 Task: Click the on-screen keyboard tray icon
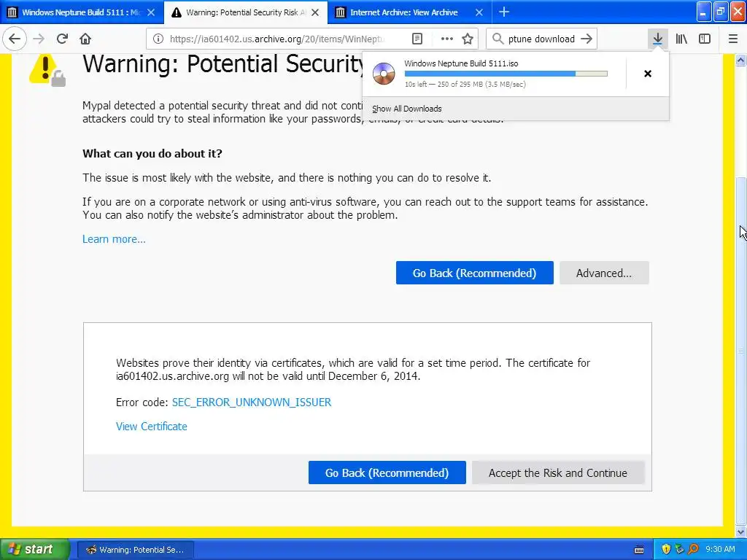pyautogui.click(x=639, y=550)
